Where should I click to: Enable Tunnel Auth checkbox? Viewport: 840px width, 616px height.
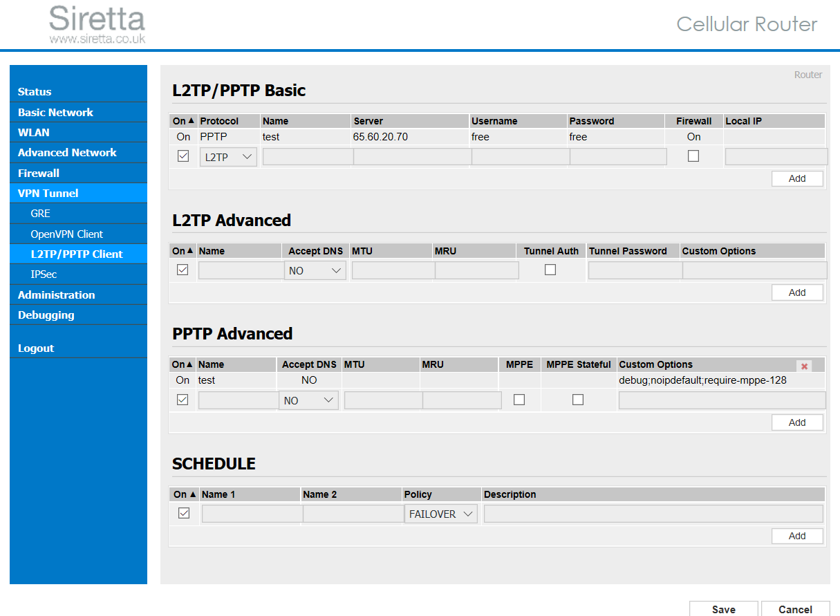[x=550, y=270]
